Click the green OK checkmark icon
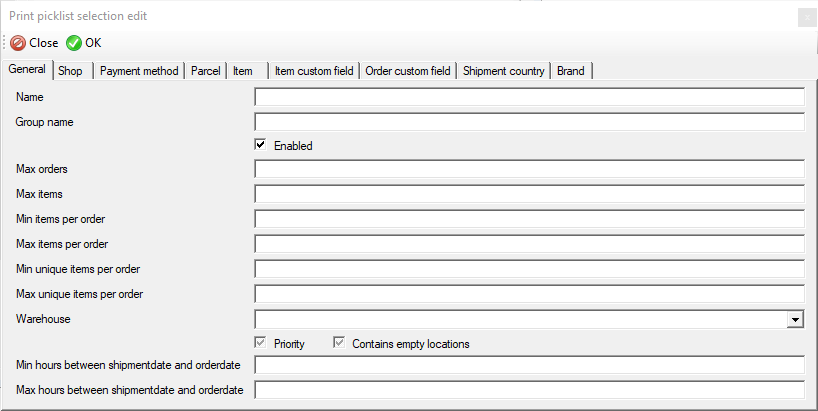 point(74,43)
